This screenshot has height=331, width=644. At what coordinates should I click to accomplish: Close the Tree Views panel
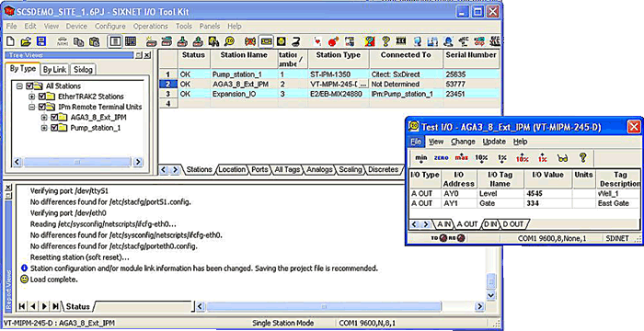pos(147,55)
